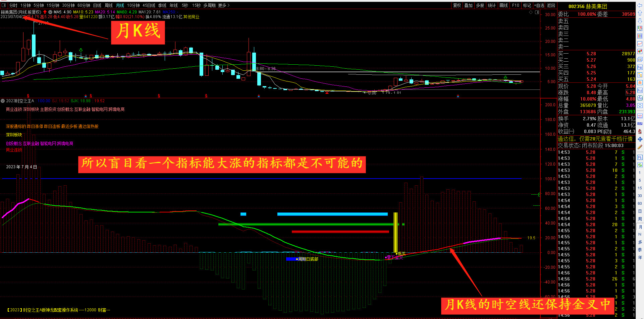Click 通达信 千档行情 promo link
Screen dimensions: 644x319
pyautogui.click(x=595, y=139)
